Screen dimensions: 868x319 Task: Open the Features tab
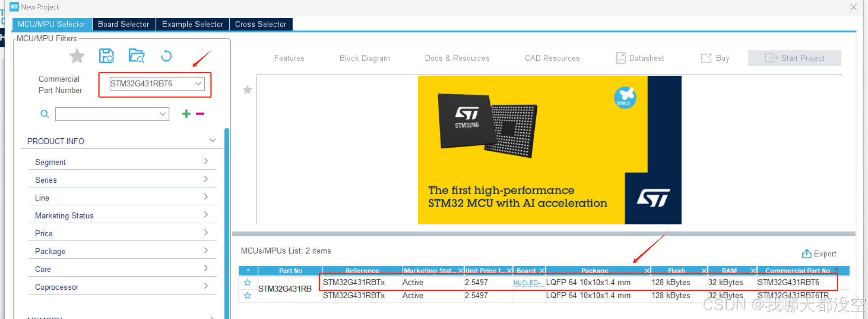click(x=289, y=58)
